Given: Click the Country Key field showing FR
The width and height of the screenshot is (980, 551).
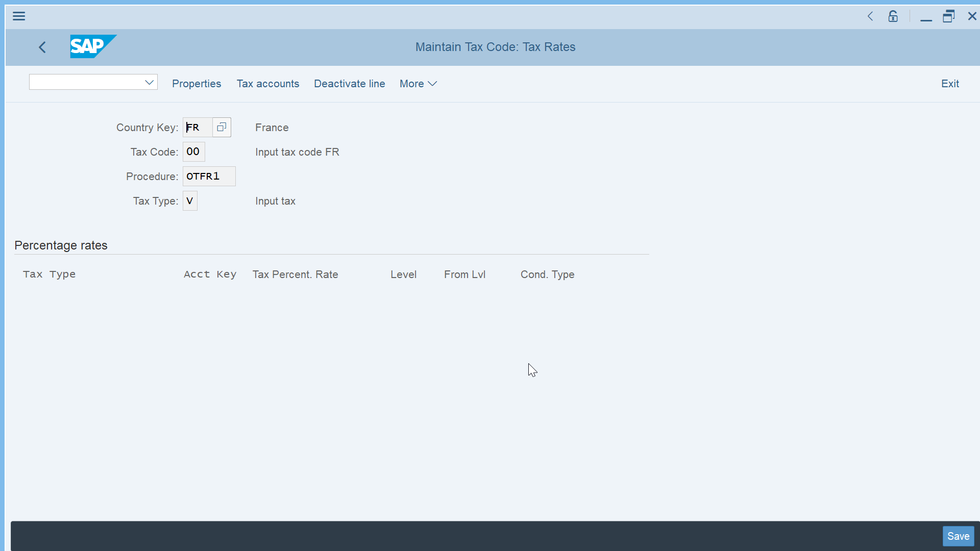Looking at the screenshot, I should pyautogui.click(x=197, y=127).
